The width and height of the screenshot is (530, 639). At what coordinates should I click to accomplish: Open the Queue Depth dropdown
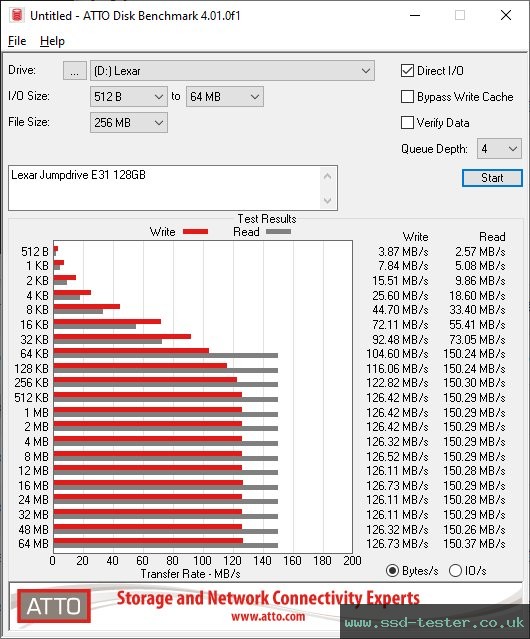(499, 149)
